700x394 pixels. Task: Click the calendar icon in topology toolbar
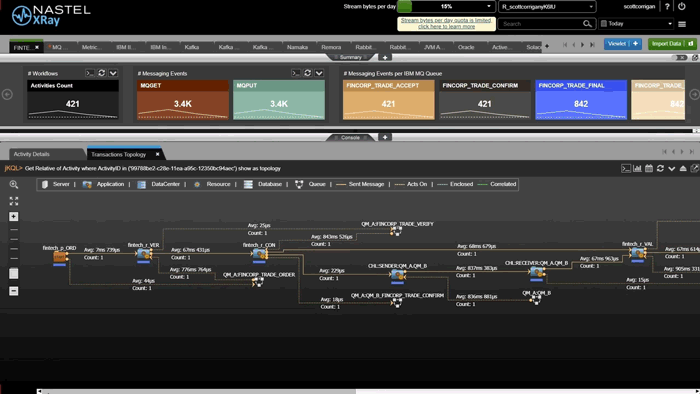649,169
